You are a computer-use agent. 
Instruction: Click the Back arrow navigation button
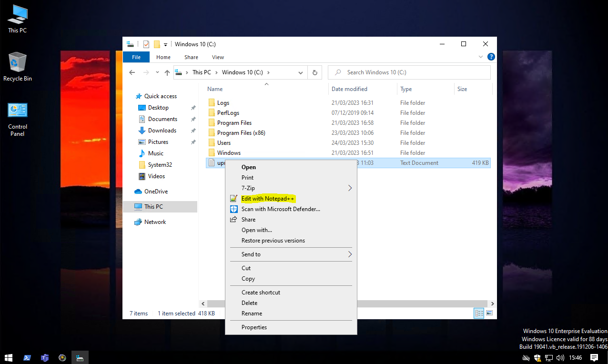132,72
